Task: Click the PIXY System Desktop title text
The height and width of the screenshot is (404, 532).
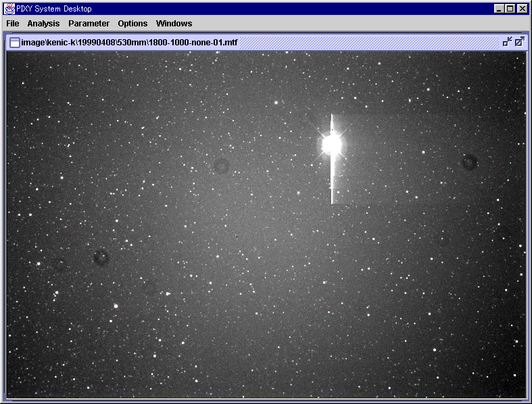Action: (54, 9)
